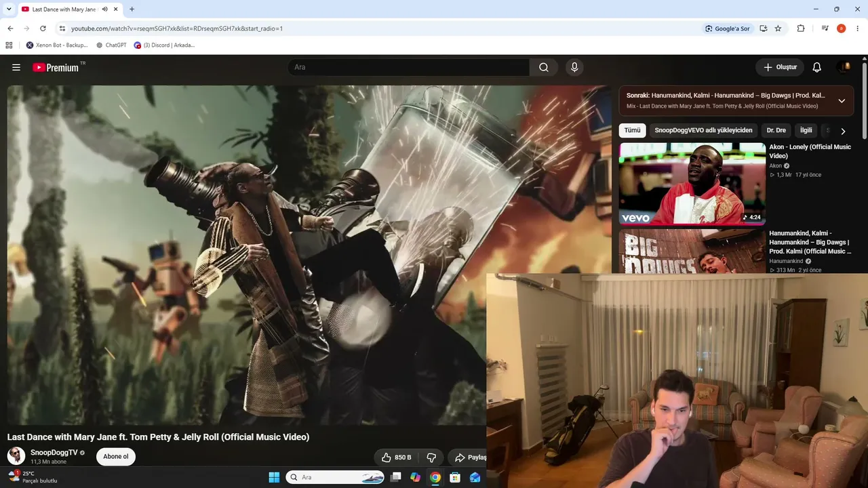The image size is (868, 488).
Task: Click the Abone ol subscribe button
Action: point(116,456)
